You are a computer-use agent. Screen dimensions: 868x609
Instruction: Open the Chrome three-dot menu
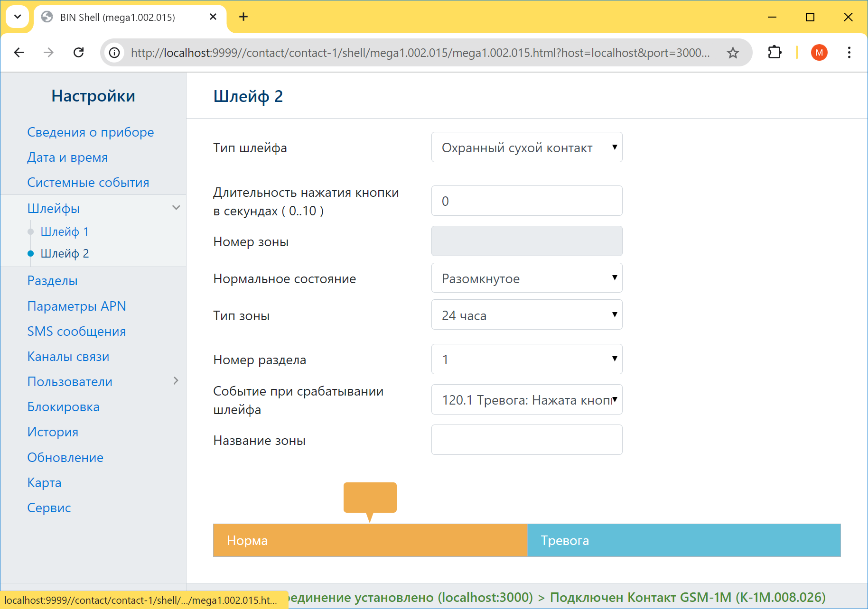pyautogui.click(x=849, y=52)
